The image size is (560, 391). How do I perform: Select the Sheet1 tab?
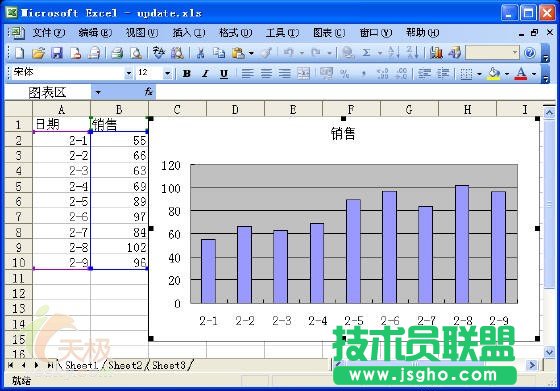coord(81,365)
